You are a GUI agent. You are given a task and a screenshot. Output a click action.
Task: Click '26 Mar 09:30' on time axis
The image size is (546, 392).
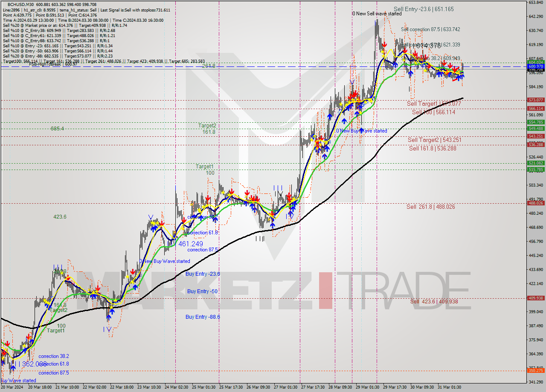coord(259,387)
